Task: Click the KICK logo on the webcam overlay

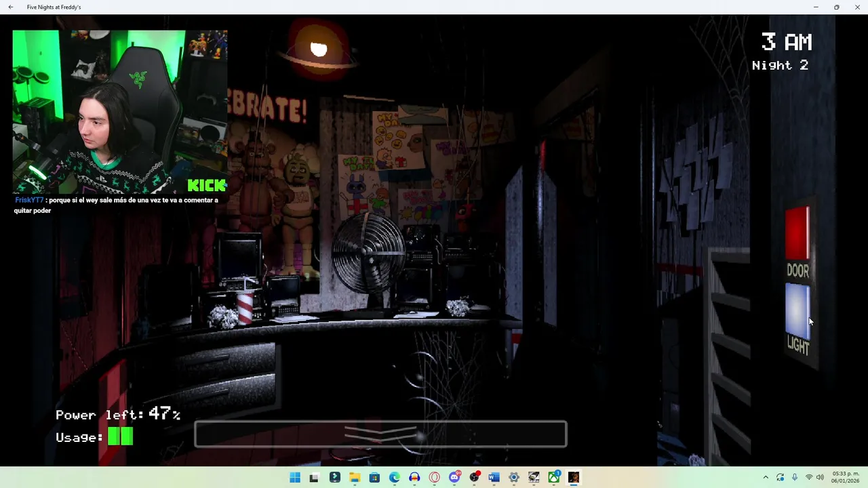Action: (x=206, y=185)
